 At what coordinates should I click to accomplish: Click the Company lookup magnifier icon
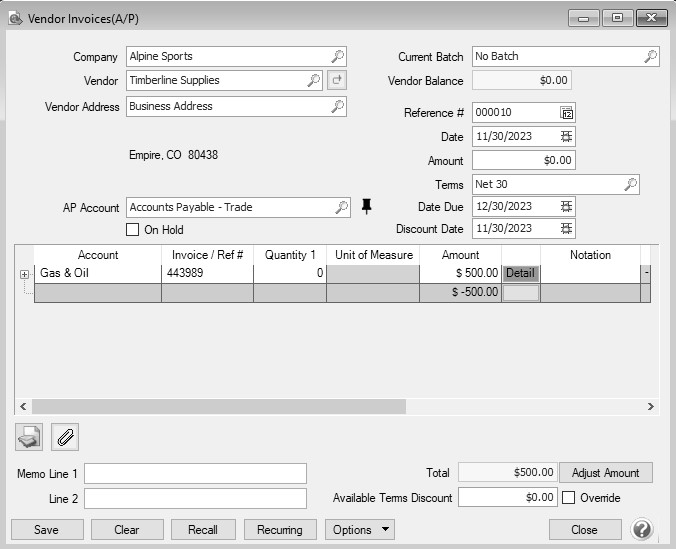[338, 57]
